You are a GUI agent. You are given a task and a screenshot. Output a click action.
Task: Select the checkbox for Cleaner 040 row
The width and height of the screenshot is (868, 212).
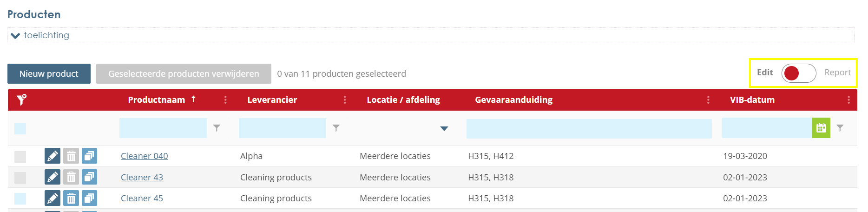20,157
